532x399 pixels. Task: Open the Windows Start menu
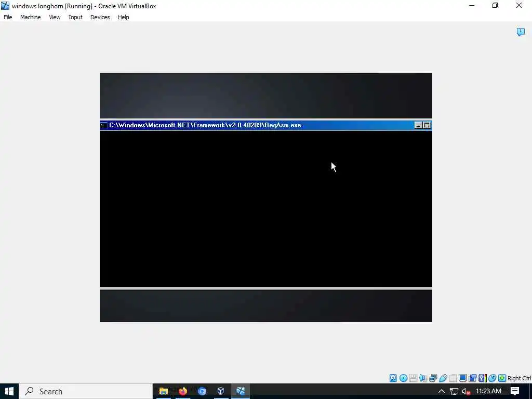point(9,391)
